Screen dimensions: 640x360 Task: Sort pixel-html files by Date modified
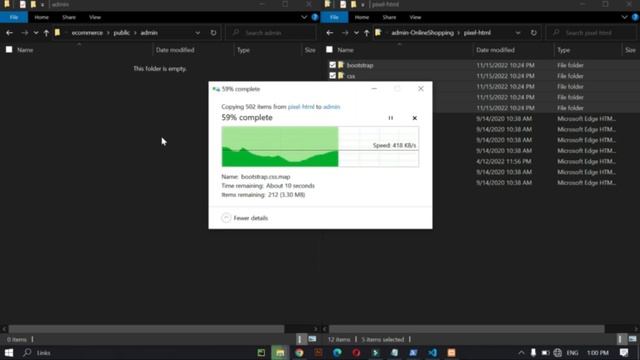point(495,50)
